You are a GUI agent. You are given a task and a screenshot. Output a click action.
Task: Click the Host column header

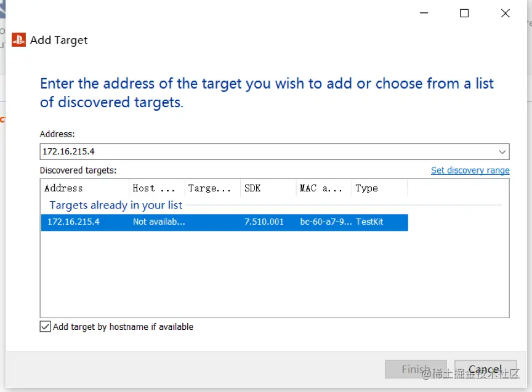tap(157, 188)
